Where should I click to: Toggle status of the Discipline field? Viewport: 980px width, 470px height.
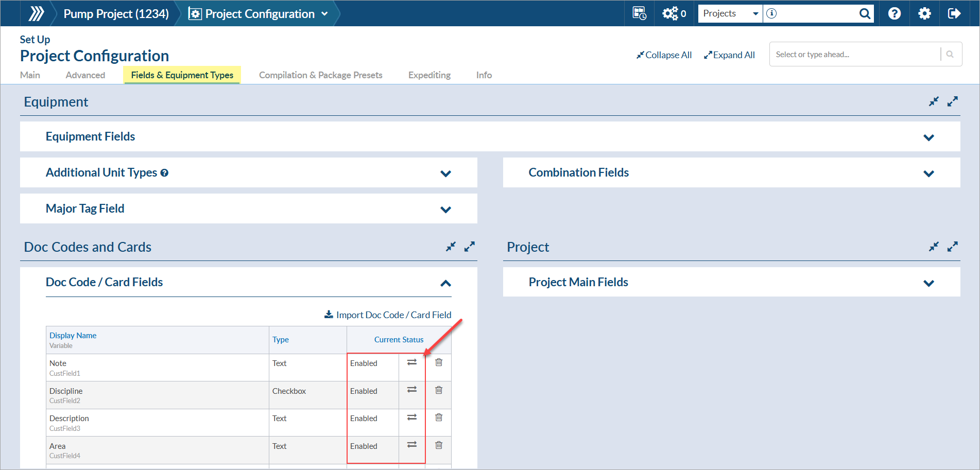coord(412,390)
